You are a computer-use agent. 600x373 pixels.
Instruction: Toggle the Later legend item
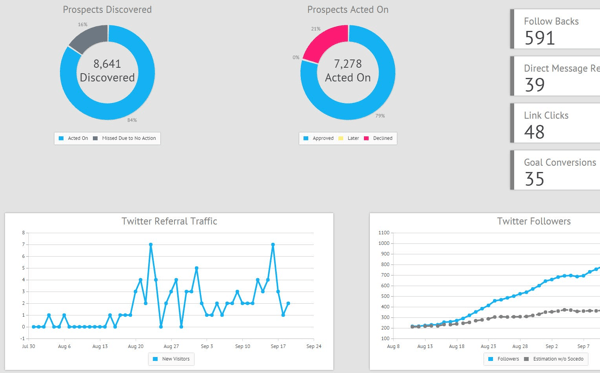pyautogui.click(x=349, y=138)
